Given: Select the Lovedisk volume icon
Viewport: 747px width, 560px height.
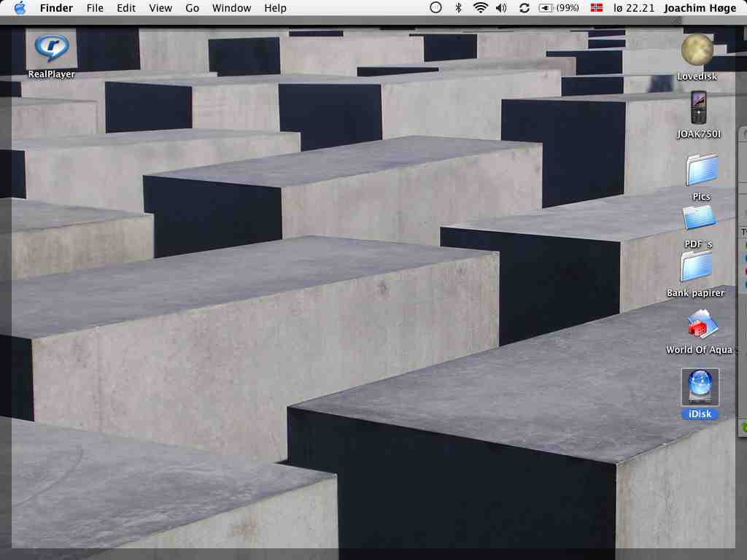Looking at the screenshot, I should coord(697,50).
